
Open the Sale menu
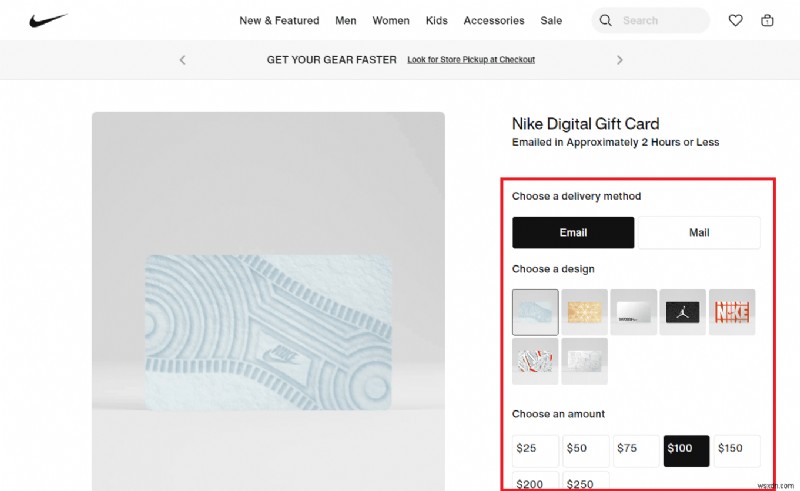pos(551,20)
